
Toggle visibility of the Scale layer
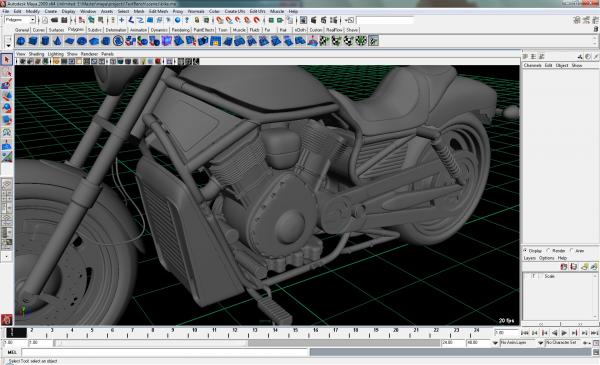click(x=527, y=276)
